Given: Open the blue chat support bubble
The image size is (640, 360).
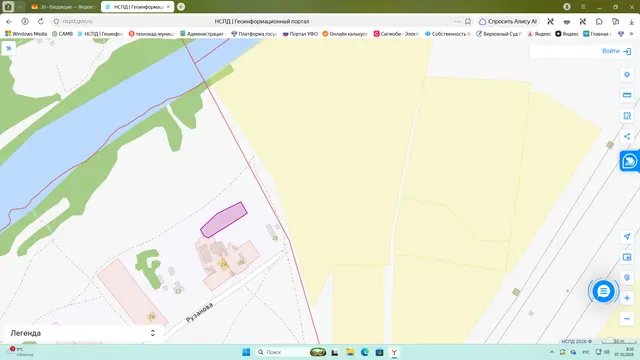Looking at the screenshot, I should tap(603, 291).
